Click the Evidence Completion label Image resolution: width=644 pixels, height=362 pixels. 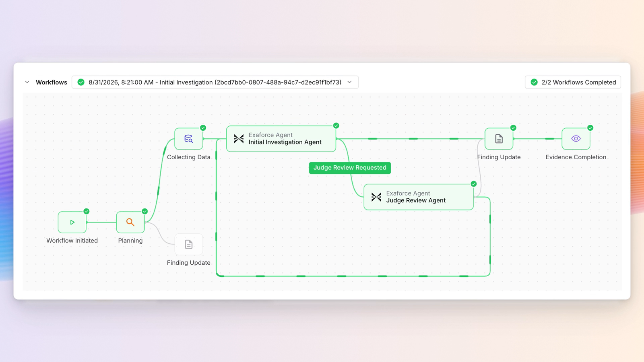[576, 157]
